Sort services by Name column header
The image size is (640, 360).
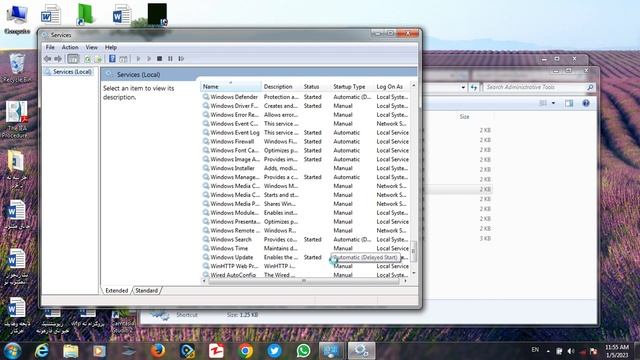pos(231,87)
